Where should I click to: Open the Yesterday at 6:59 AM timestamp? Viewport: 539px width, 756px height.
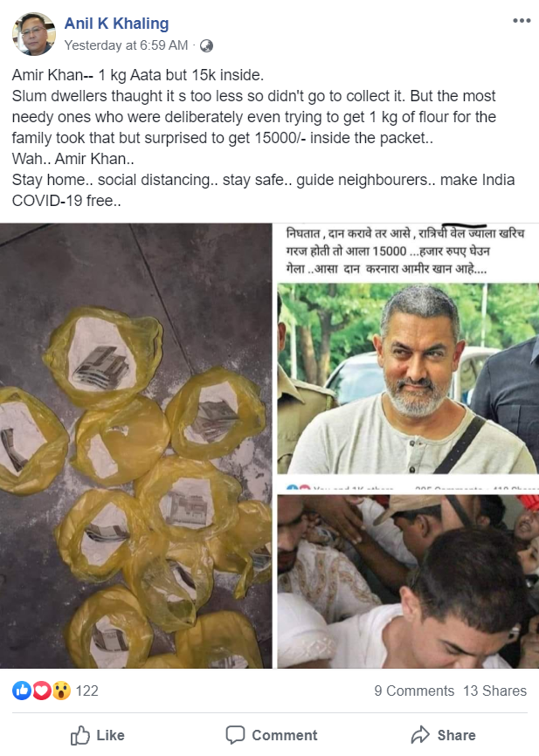[x=126, y=45]
